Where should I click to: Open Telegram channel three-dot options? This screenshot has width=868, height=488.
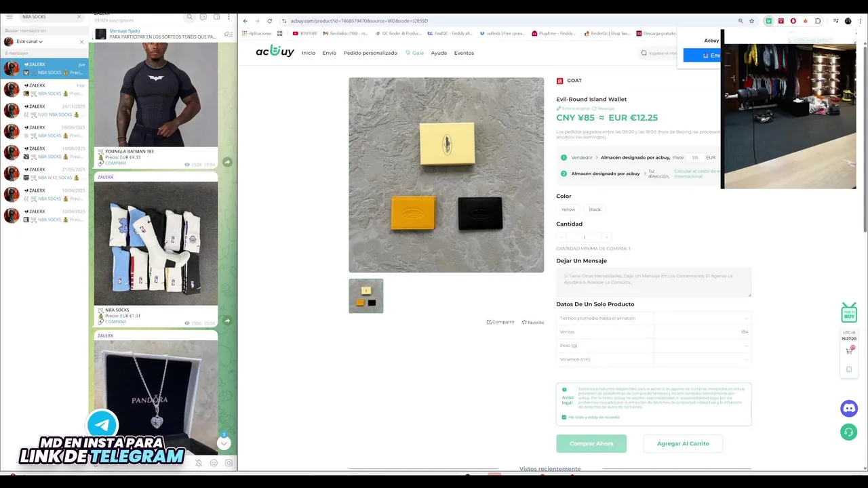coord(229,17)
